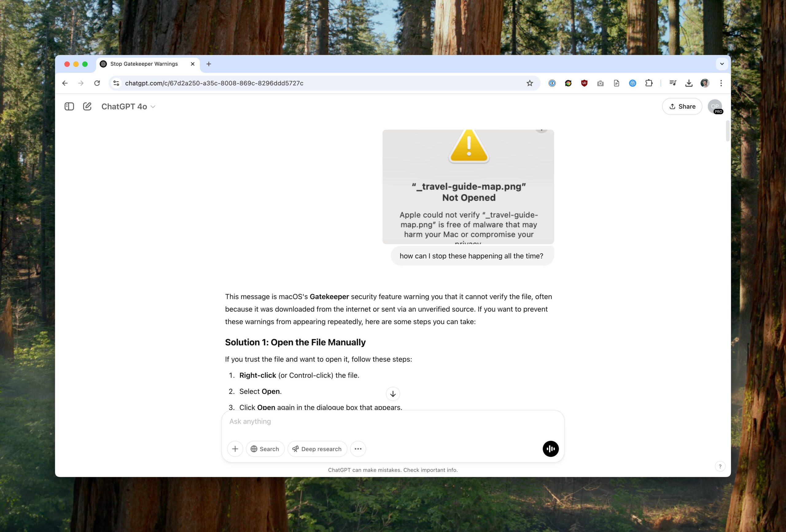Click the scroll-to-bottom arrow button
This screenshot has width=786, height=532.
tap(393, 394)
